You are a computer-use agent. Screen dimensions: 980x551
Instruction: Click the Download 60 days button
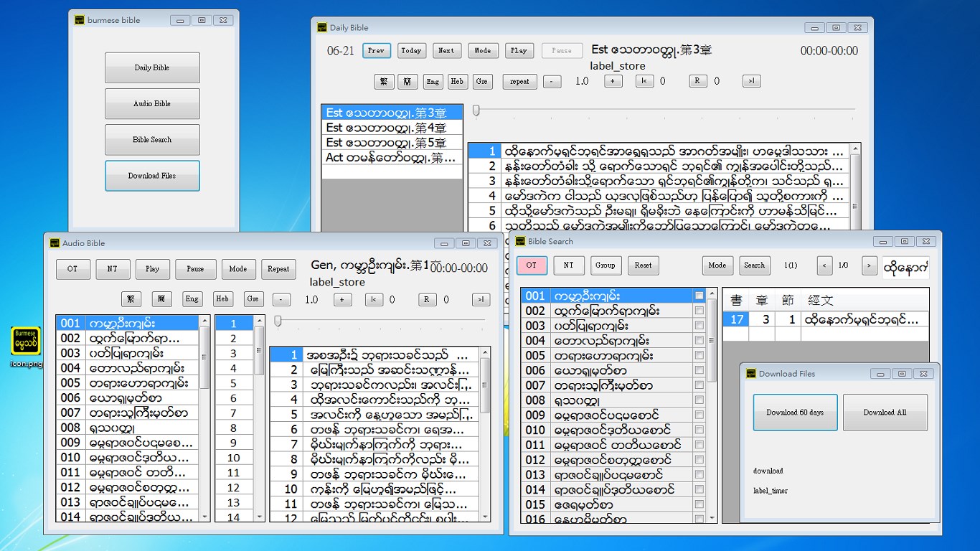point(795,413)
